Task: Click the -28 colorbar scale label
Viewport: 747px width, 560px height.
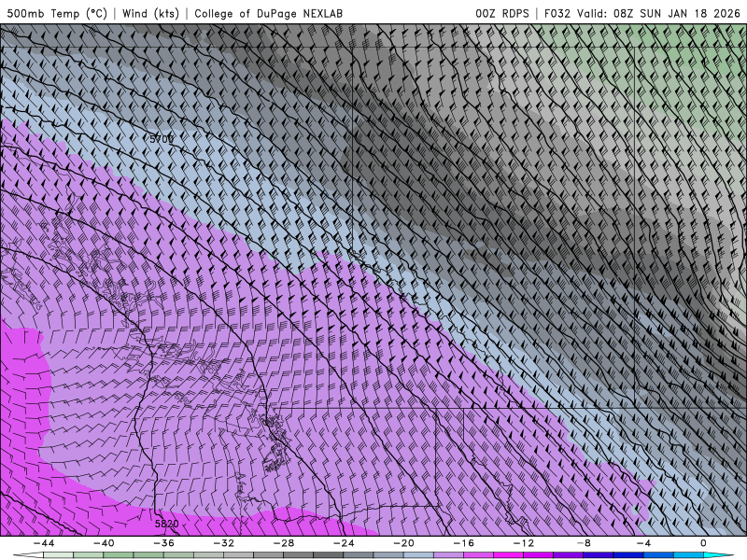Action: point(284,543)
